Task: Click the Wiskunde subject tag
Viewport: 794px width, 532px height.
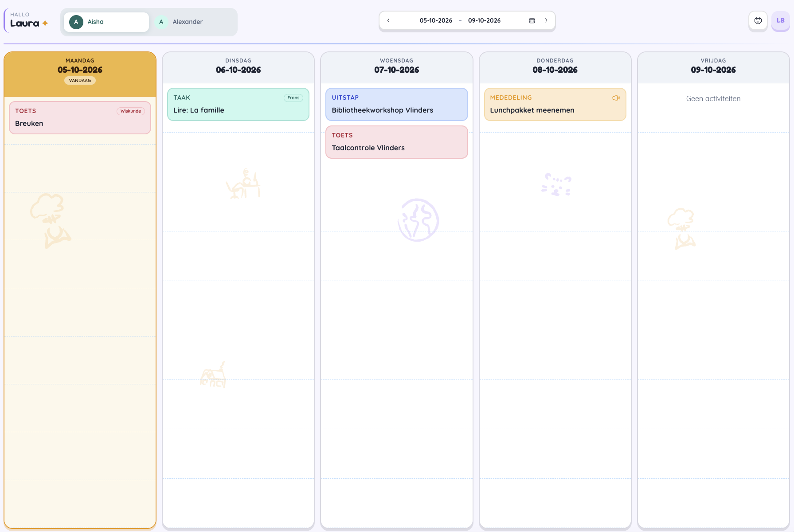Action: [x=131, y=111]
